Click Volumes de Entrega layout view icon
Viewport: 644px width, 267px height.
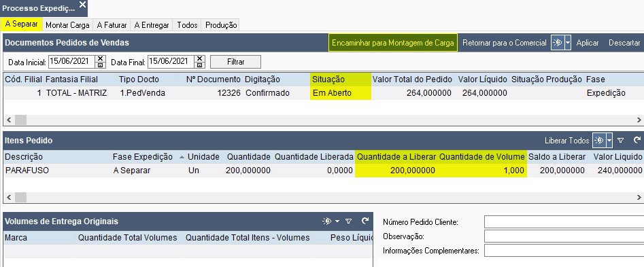[327, 221]
